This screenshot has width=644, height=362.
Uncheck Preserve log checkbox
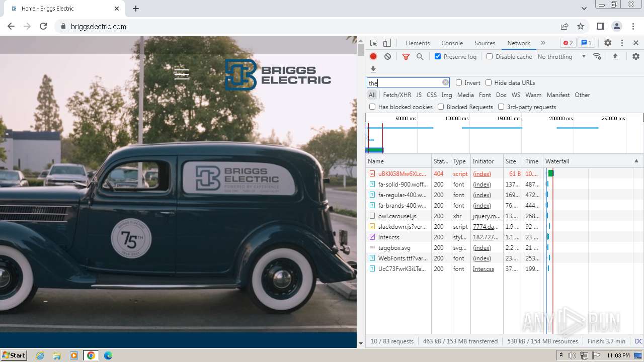pos(438,56)
